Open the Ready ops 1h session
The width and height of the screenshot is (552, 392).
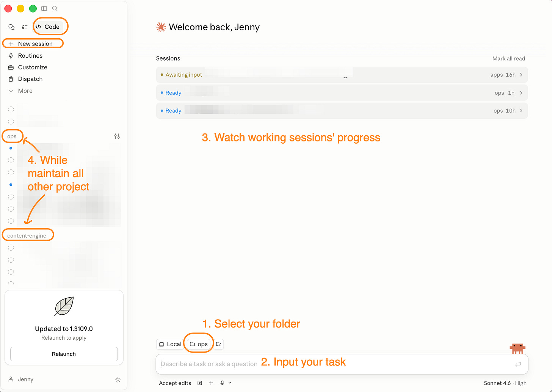pyautogui.click(x=342, y=93)
